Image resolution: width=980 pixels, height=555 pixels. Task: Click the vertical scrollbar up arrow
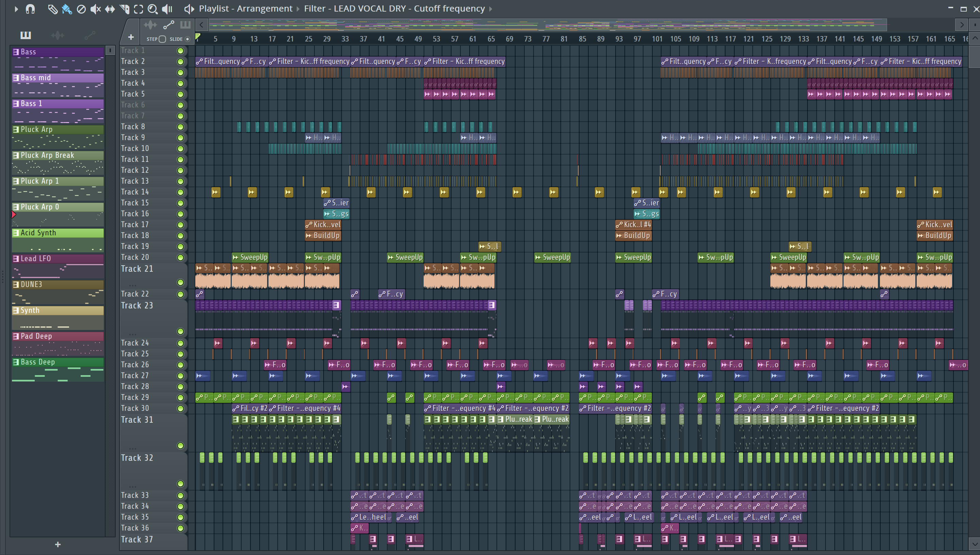click(x=975, y=38)
